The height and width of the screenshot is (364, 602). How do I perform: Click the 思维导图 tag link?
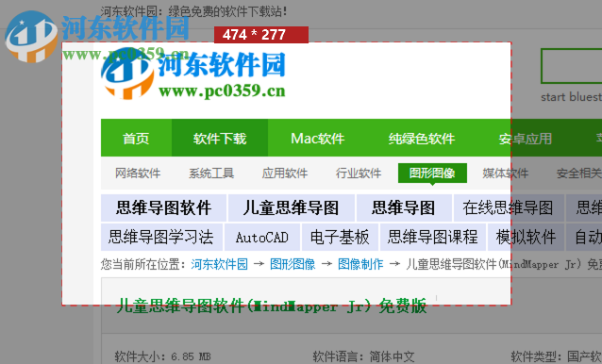click(x=404, y=207)
